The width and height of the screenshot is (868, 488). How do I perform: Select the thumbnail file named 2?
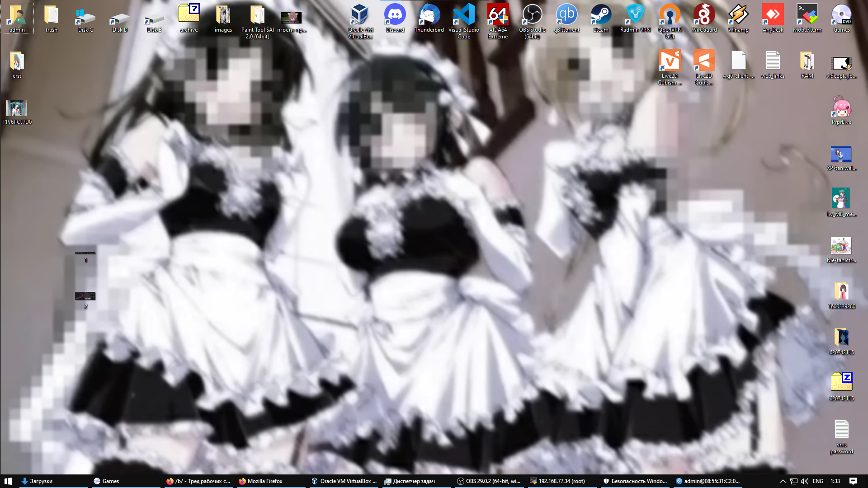tap(85, 300)
